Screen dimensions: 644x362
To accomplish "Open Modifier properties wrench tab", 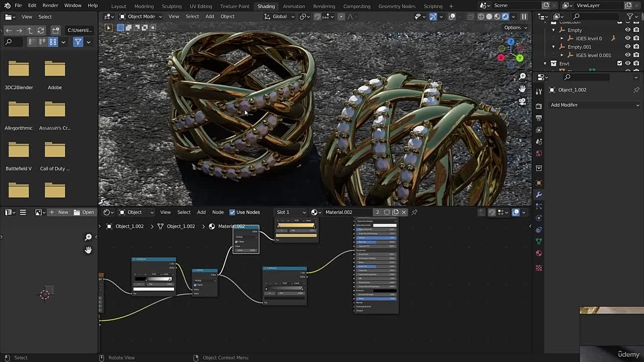I will 539,195.
